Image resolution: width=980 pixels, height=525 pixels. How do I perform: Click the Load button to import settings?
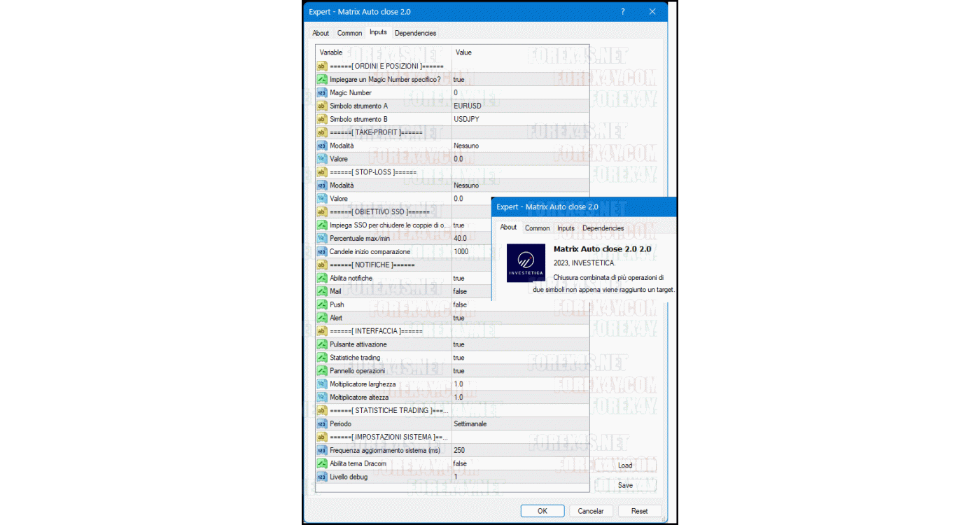(x=625, y=465)
